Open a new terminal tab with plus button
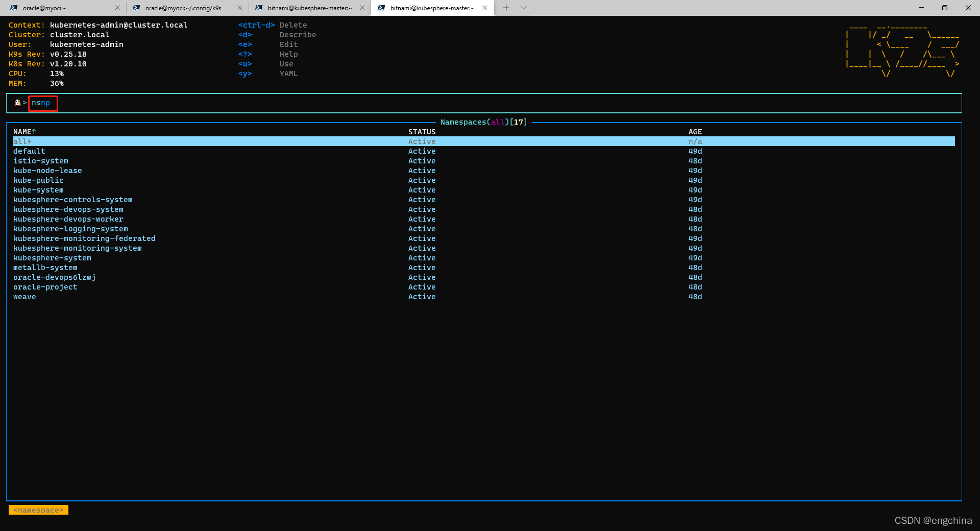The width and height of the screenshot is (980, 531). click(506, 8)
